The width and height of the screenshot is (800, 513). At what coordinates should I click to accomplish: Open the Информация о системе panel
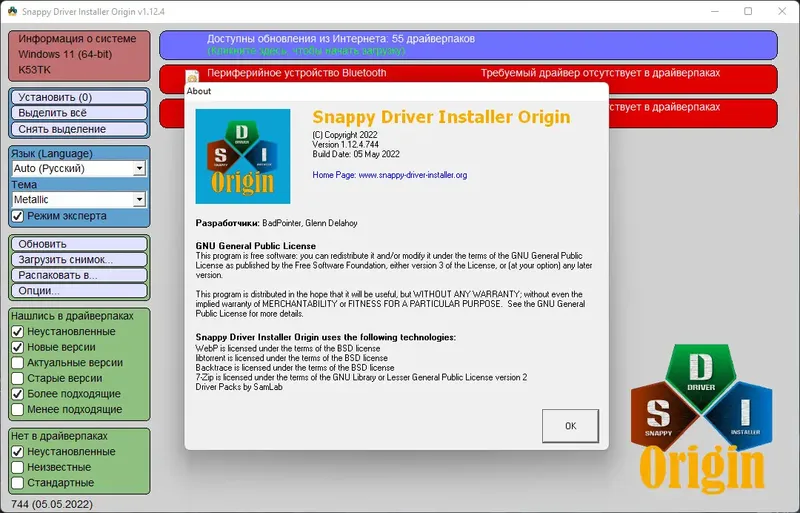point(80,56)
